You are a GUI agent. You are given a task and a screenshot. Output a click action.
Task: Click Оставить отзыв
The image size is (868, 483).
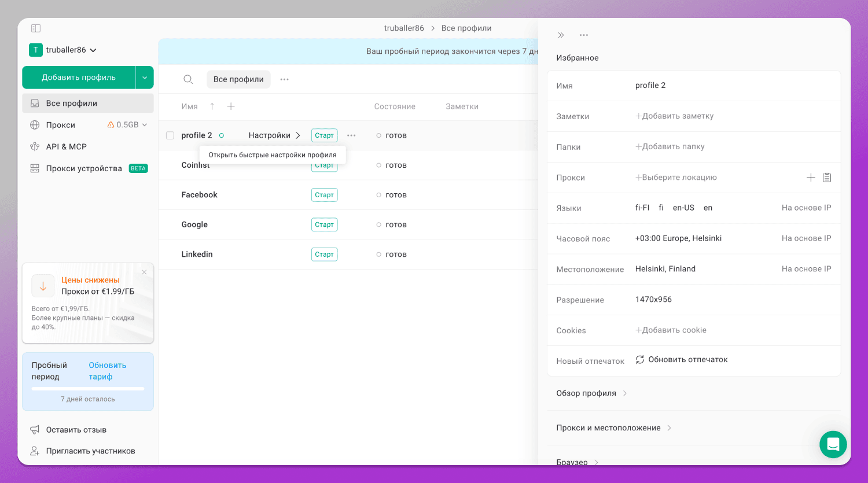(76, 430)
